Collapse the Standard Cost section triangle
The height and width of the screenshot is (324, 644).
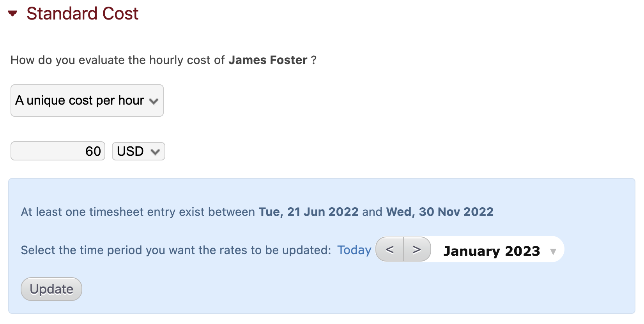[x=12, y=14]
